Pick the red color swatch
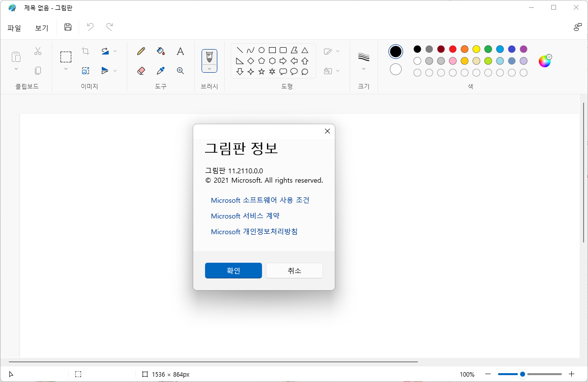 (x=453, y=49)
